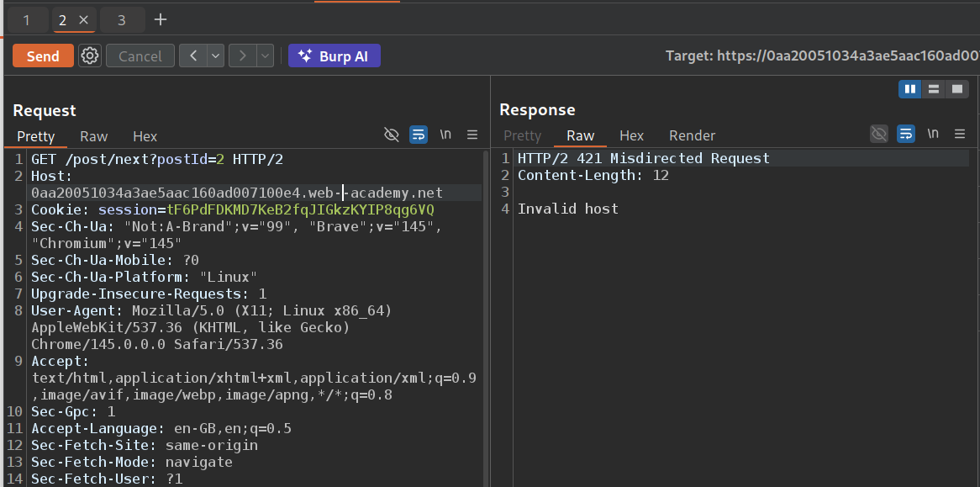Open the Render tab in Response
Image resolution: width=980 pixels, height=487 pixels.
692,135
